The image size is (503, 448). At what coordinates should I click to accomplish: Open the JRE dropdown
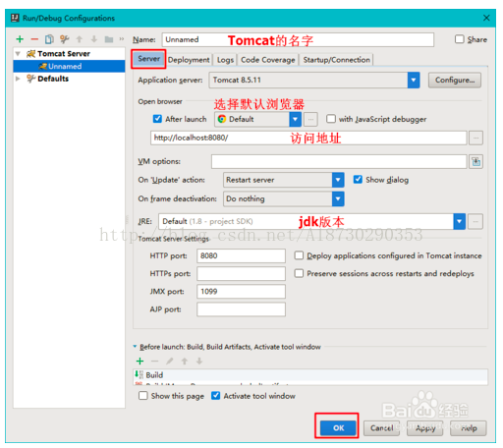(460, 222)
